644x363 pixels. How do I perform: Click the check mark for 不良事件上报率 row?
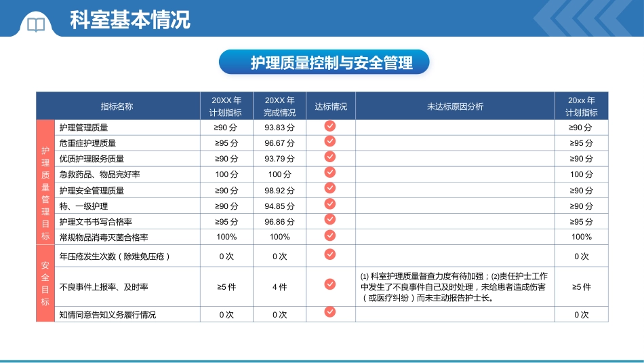tap(330, 284)
